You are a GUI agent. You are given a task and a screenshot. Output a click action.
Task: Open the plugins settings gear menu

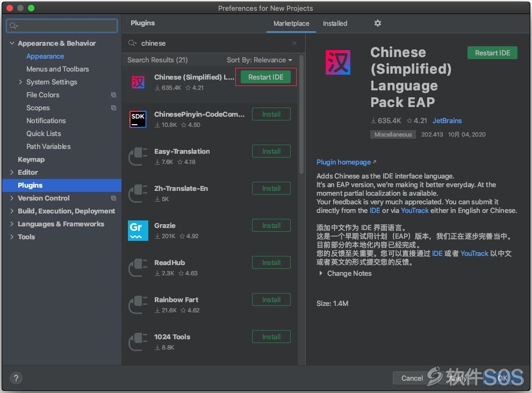click(378, 23)
